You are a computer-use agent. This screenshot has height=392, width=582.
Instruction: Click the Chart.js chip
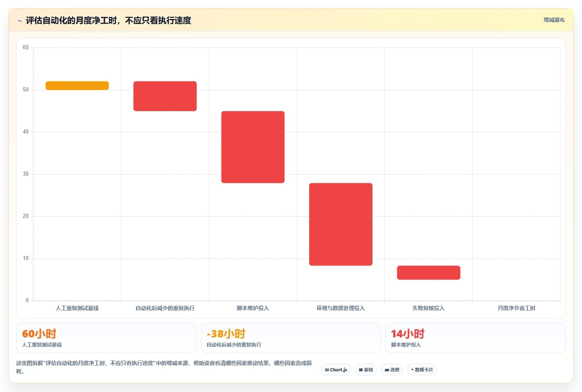coord(336,370)
